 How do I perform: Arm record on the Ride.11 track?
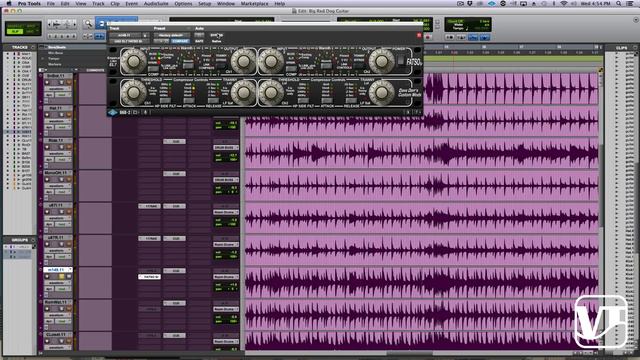coord(47,147)
